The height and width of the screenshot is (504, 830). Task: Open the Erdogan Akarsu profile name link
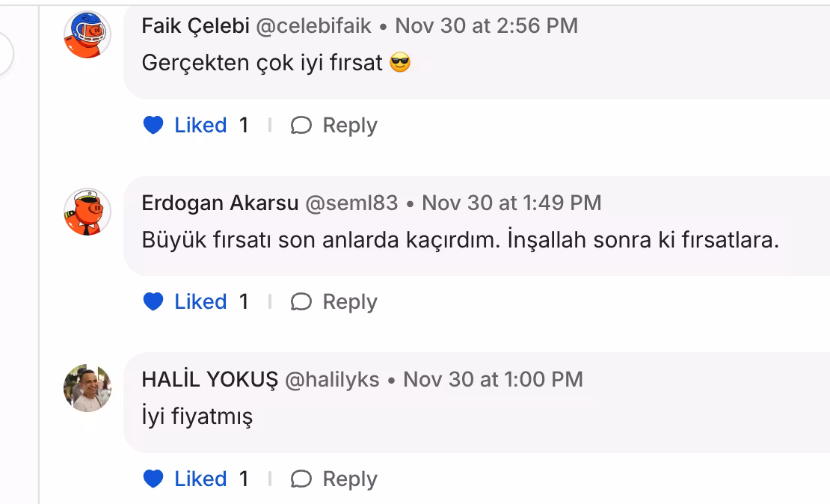(x=220, y=203)
